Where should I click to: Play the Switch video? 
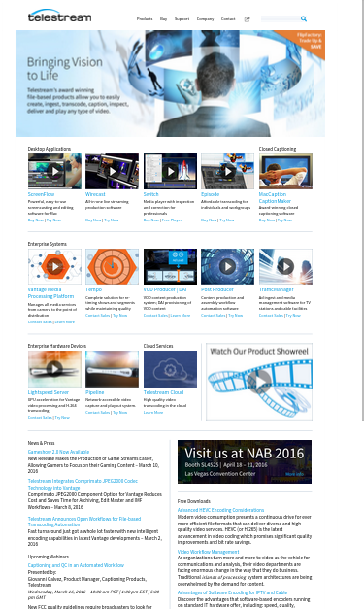170,171
